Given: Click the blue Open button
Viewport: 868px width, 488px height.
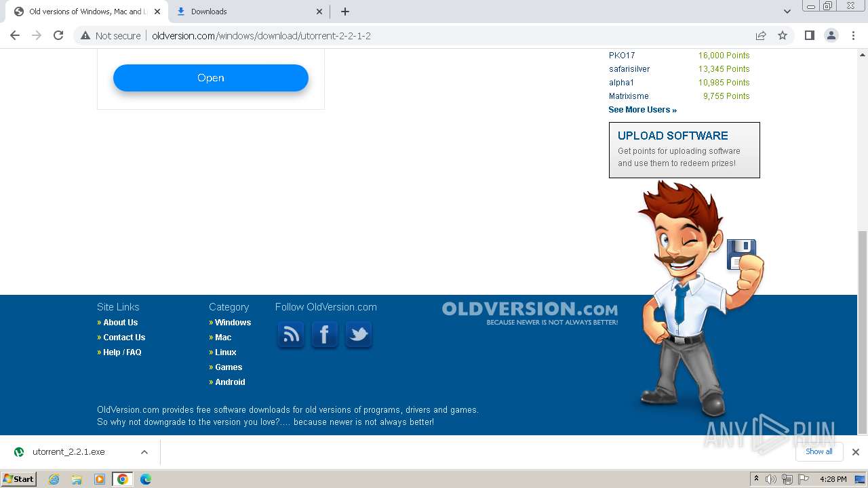Looking at the screenshot, I should click(211, 78).
